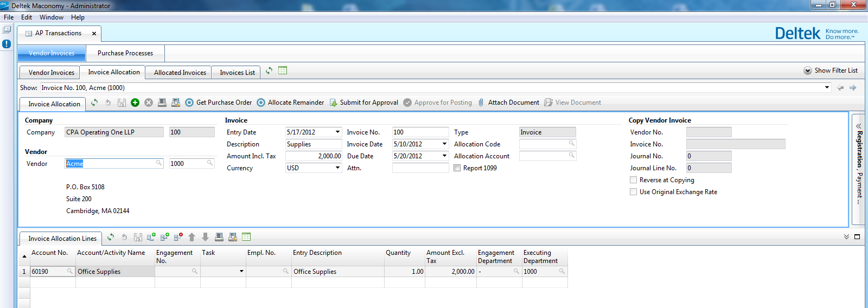The height and width of the screenshot is (308, 868).
Task: Toggle Use Original Exchange Rate checkbox
Action: (633, 192)
